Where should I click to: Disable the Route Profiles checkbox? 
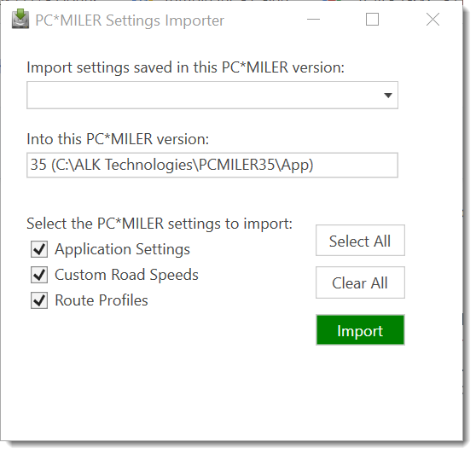[39, 300]
